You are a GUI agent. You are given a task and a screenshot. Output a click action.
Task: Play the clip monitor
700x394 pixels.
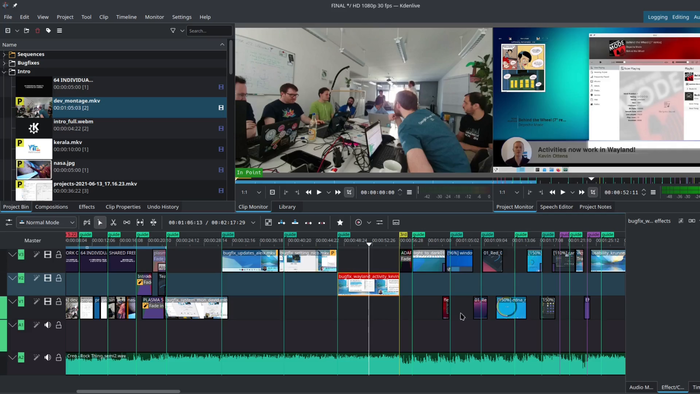click(x=319, y=192)
